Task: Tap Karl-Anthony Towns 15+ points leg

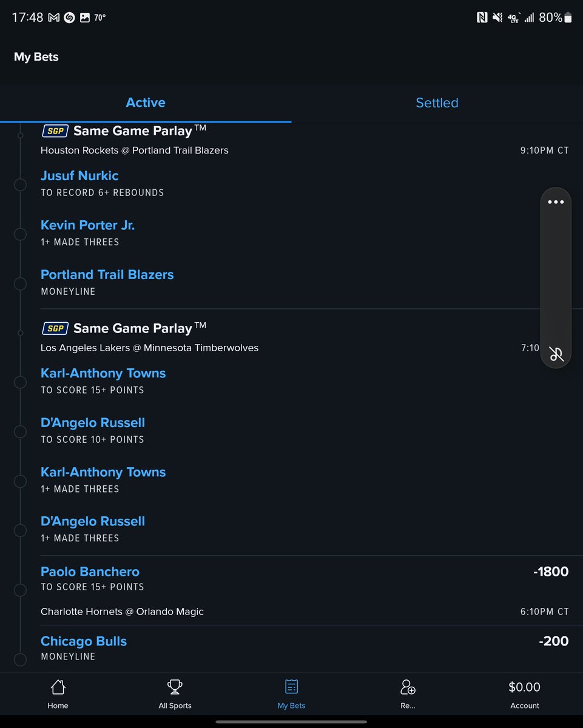Action: [103, 373]
